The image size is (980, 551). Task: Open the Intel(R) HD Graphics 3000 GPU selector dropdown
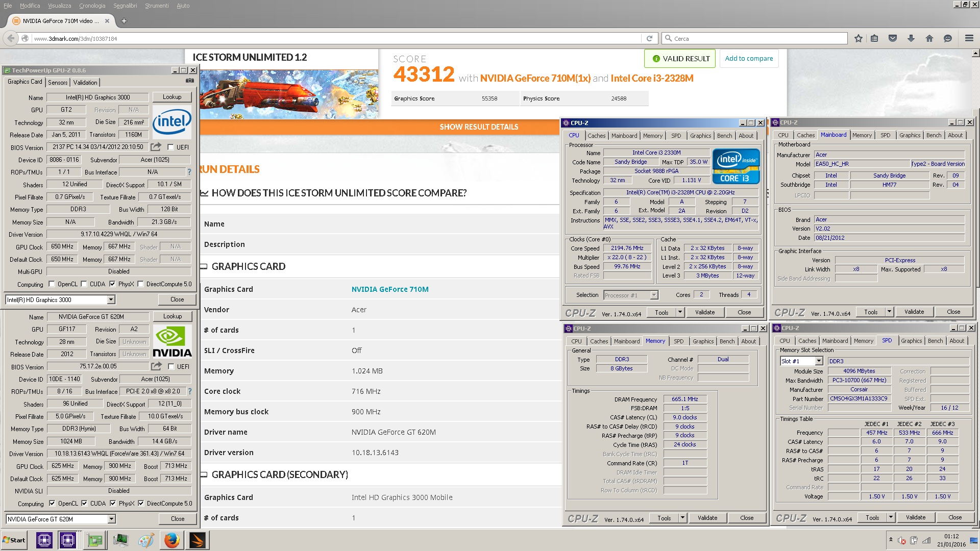click(111, 300)
